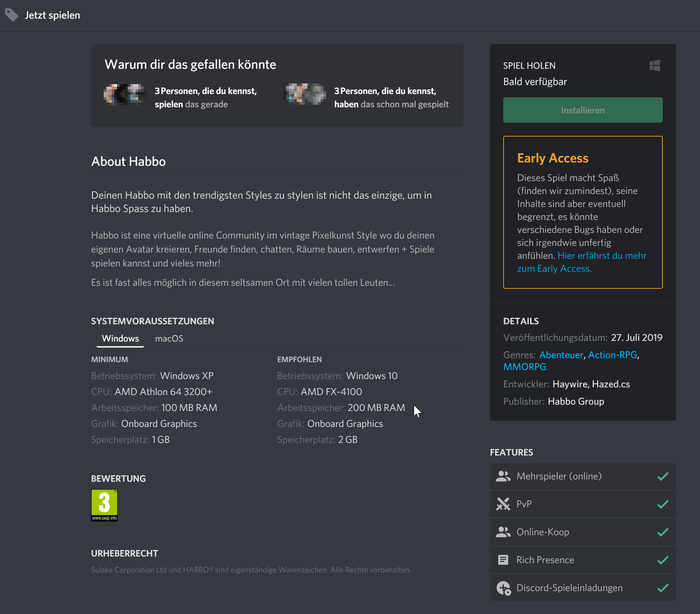Screen dimensions: 700x614
Task: Click the Discord-Spieleinladungen icon
Action: tap(504, 588)
